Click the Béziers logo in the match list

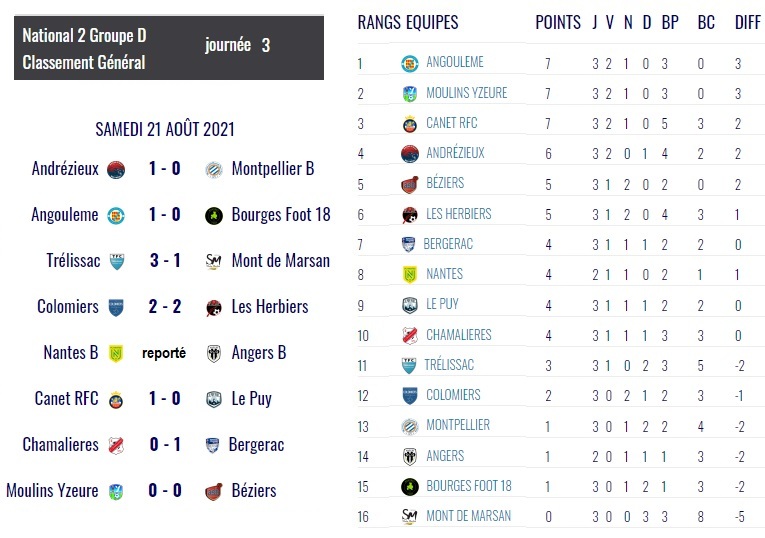[x=212, y=491]
